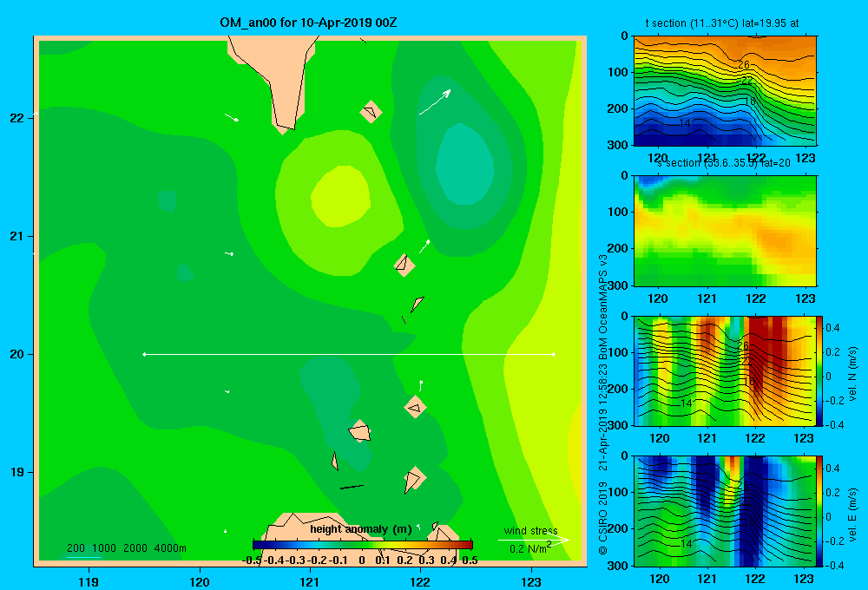Screen dimensions: 868x590
Task: Open the temperature section plot
Action: [725, 91]
